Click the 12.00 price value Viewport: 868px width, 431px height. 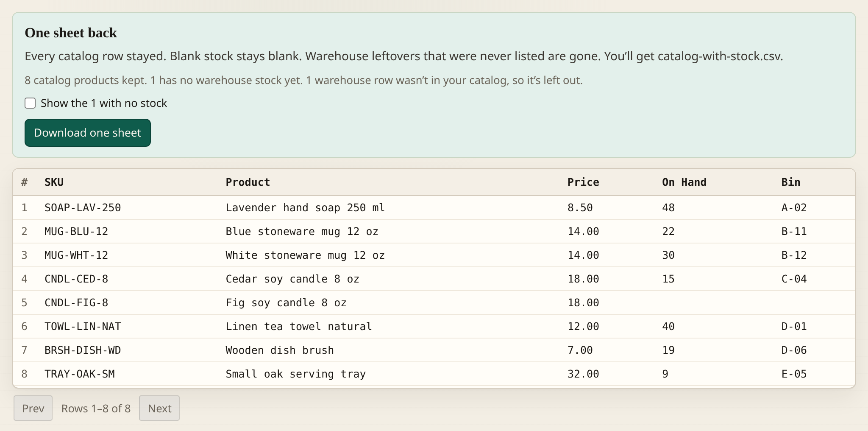[x=583, y=327]
